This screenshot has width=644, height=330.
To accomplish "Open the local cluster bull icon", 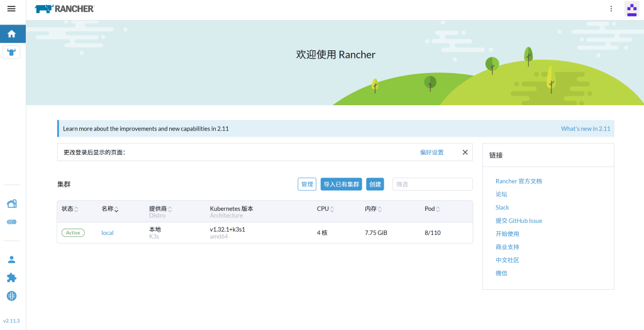I will (11, 52).
